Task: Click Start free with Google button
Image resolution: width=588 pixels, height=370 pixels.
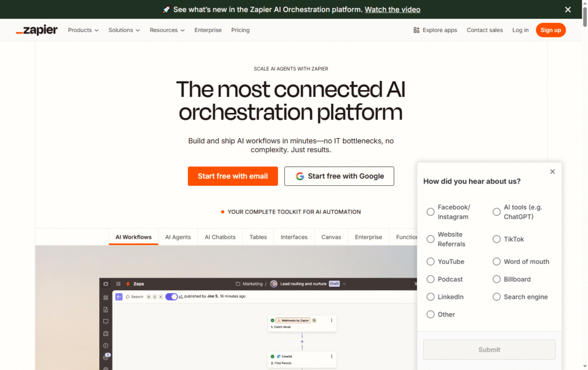Action: pyautogui.click(x=339, y=176)
